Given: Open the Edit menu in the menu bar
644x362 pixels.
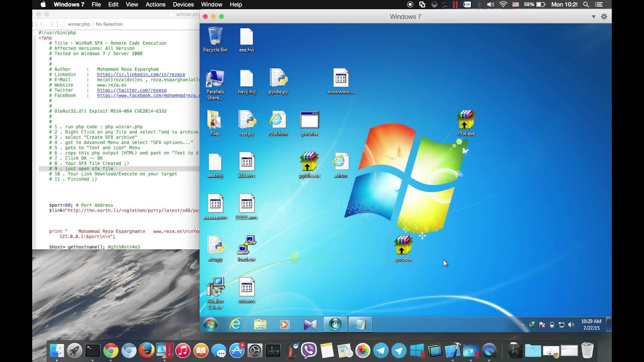Looking at the screenshot, I should [x=114, y=5].
